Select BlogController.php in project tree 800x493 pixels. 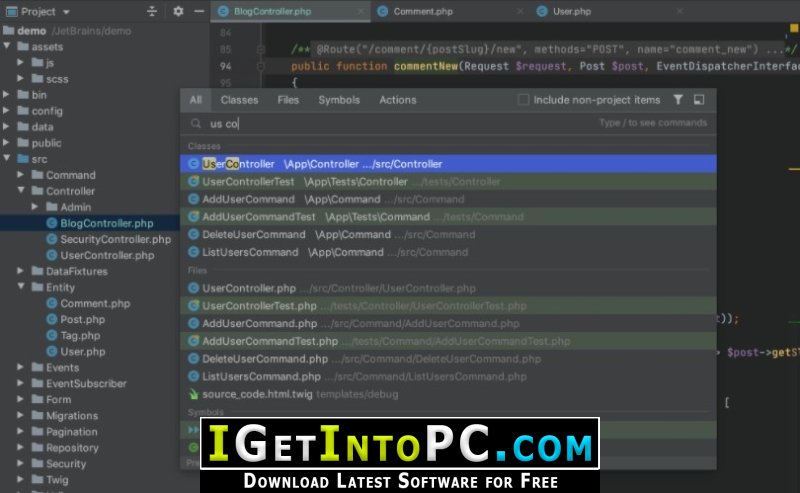pos(107,223)
